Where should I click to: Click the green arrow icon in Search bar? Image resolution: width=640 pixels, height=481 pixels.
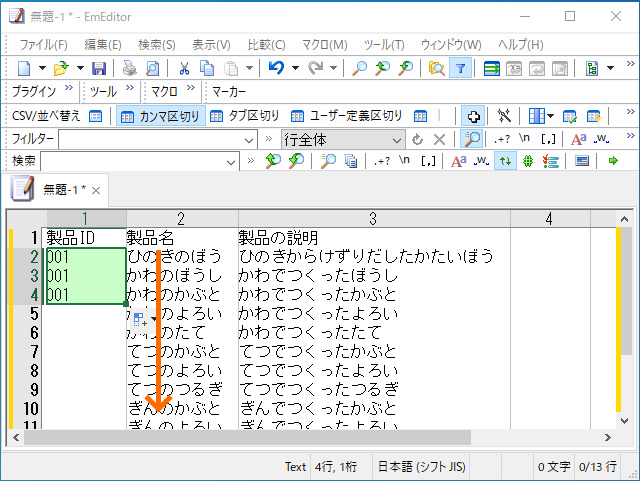(x=613, y=161)
